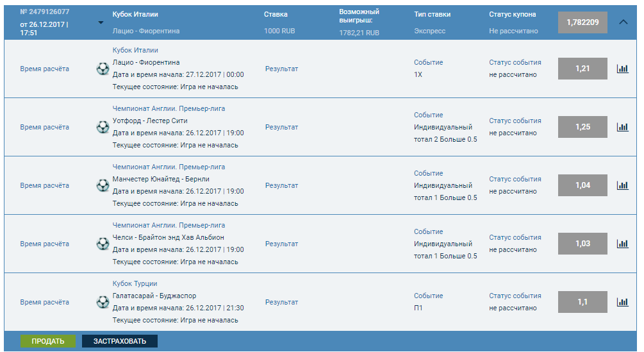644x352 pixels.
Task: Open Чемпионат Англии link above Манчестер Юнайтед match
Action: coord(169,167)
